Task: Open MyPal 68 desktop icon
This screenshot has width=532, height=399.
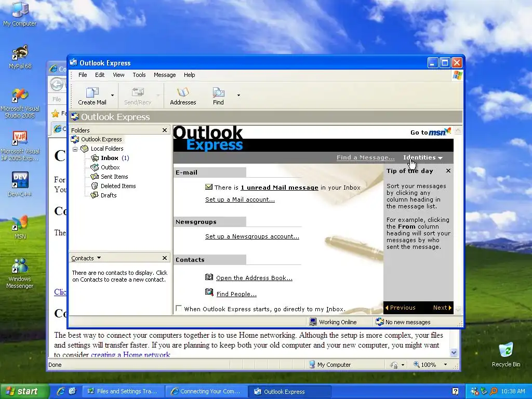Action: pos(20,57)
